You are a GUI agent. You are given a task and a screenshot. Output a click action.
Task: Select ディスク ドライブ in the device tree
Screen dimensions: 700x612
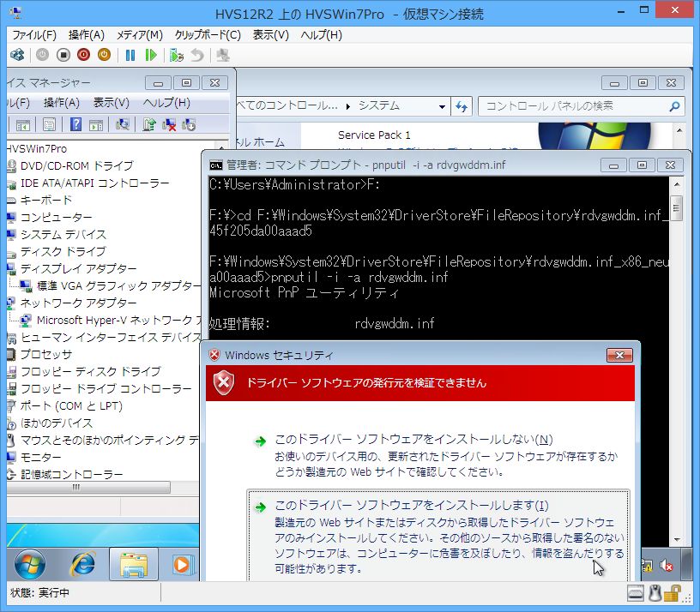point(63,252)
